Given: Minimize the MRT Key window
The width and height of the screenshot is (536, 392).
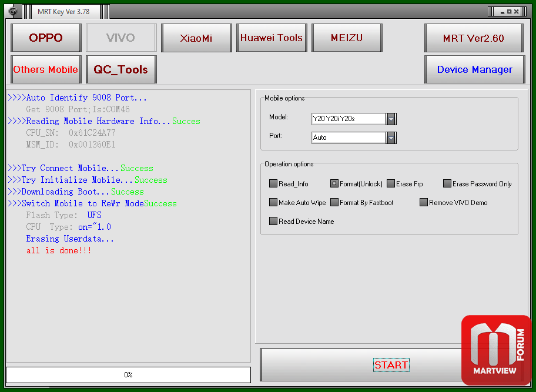Looking at the screenshot, I should click(503, 12).
